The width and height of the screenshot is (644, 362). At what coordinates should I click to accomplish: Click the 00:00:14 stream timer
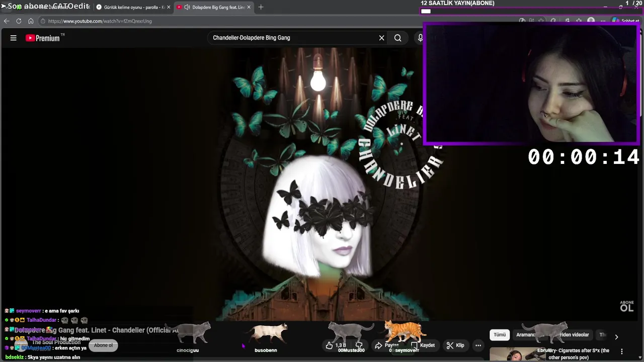pyautogui.click(x=584, y=157)
